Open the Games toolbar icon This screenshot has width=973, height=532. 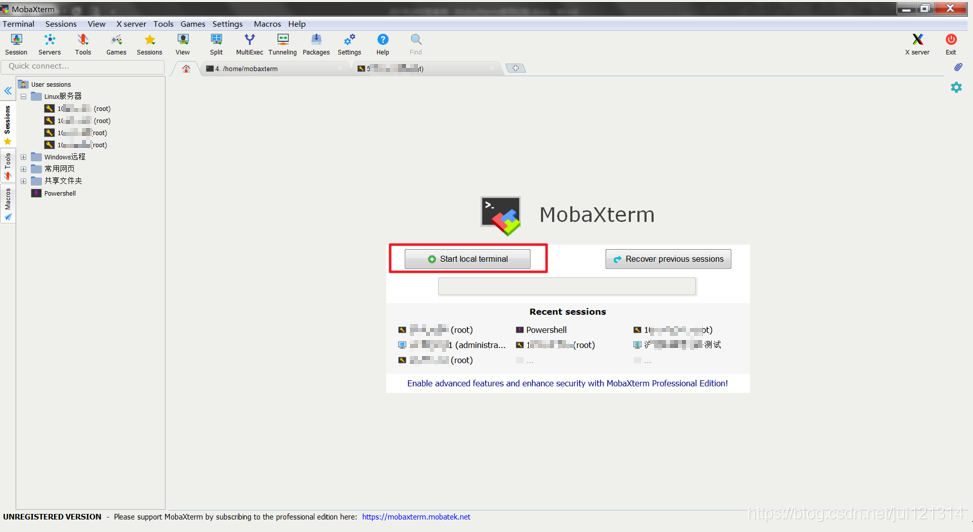point(116,45)
